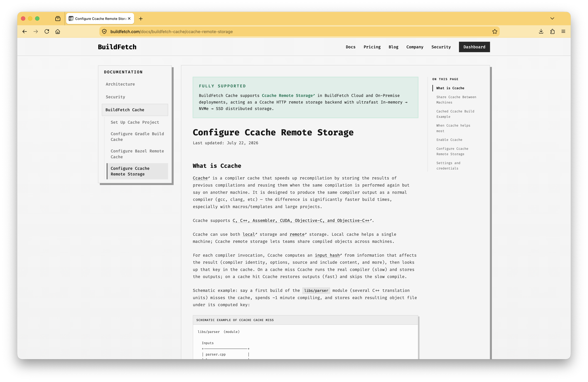Jump to Enable Ccache section
The width and height of the screenshot is (588, 382).
pos(449,140)
